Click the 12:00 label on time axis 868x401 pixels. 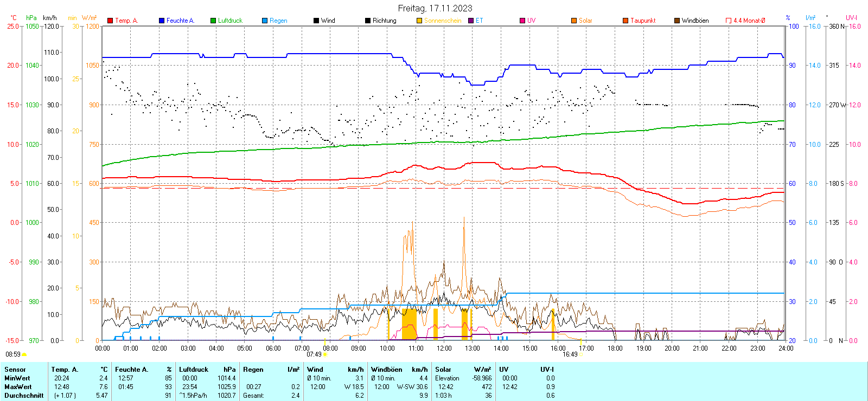[444, 348]
